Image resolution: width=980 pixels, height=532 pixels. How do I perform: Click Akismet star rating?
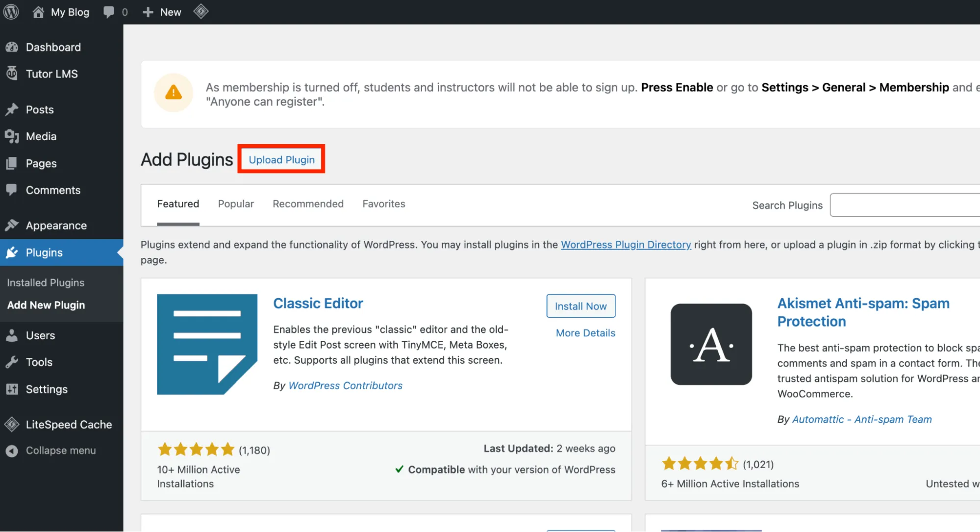[700, 463]
